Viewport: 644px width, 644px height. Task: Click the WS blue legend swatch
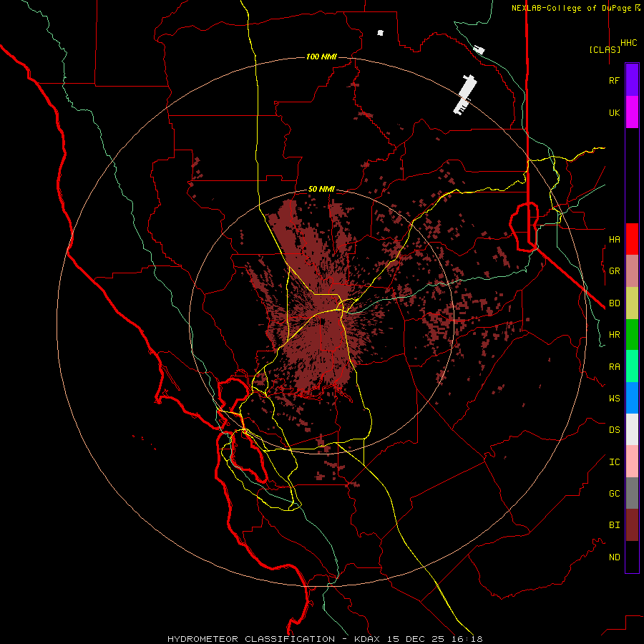pos(632,398)
